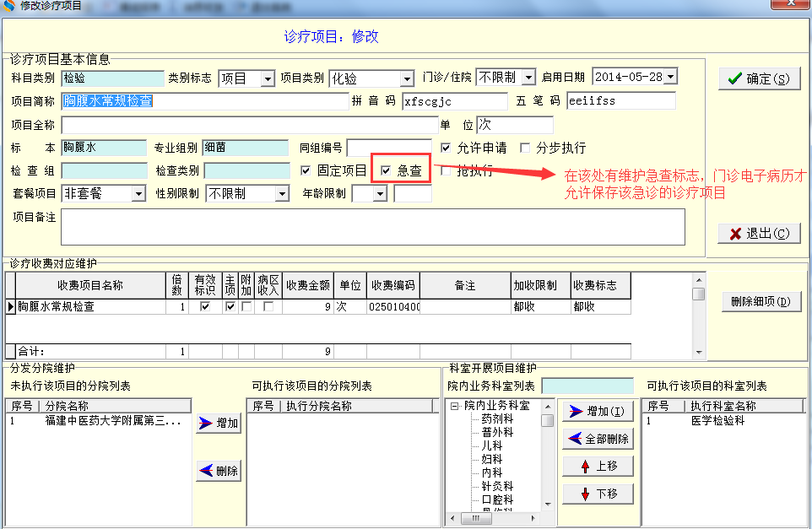The height and width of the screenshot is (529, 812).
Task: Open the 套餐项目 dropdown
Action: (138, 194)
